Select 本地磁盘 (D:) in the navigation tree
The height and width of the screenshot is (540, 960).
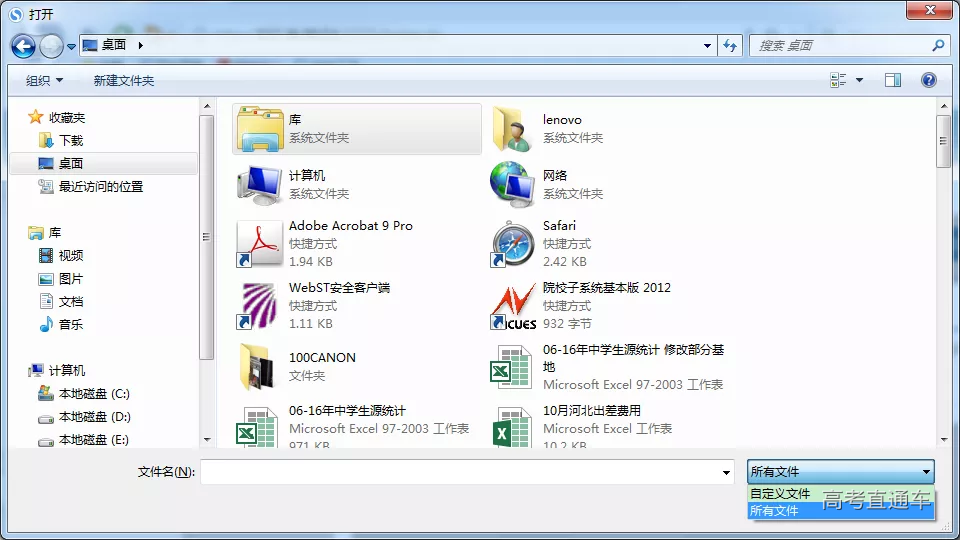tap(94, 417)
